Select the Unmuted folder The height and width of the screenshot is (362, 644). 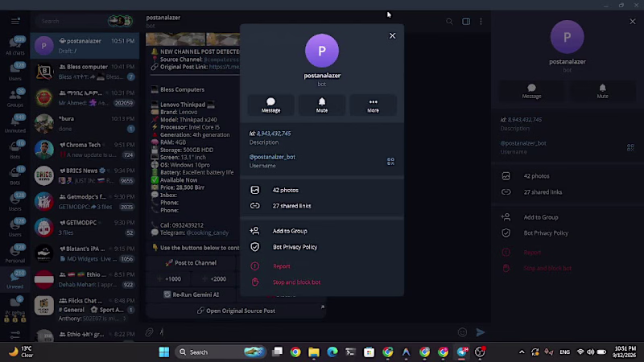(x=15, y=124)
